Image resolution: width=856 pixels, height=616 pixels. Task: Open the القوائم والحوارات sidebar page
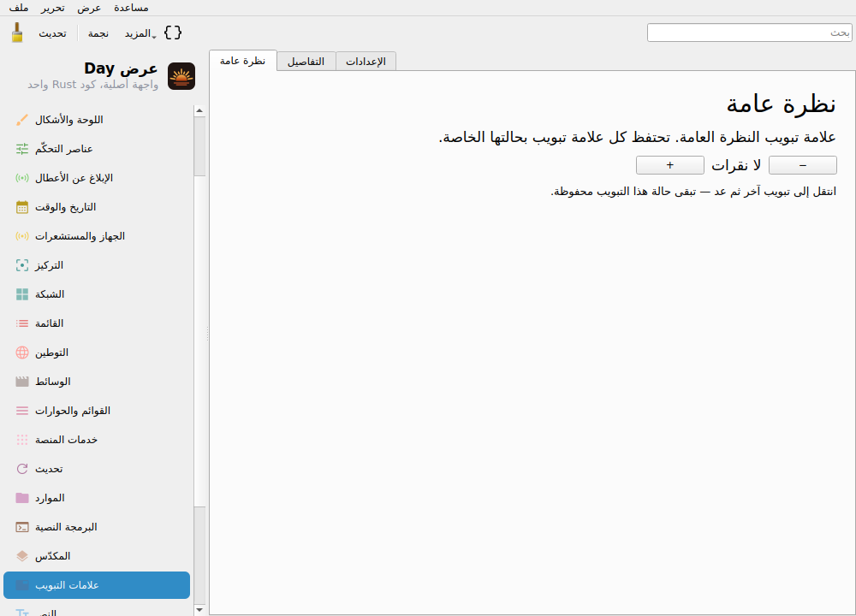(x=97, y=411)
